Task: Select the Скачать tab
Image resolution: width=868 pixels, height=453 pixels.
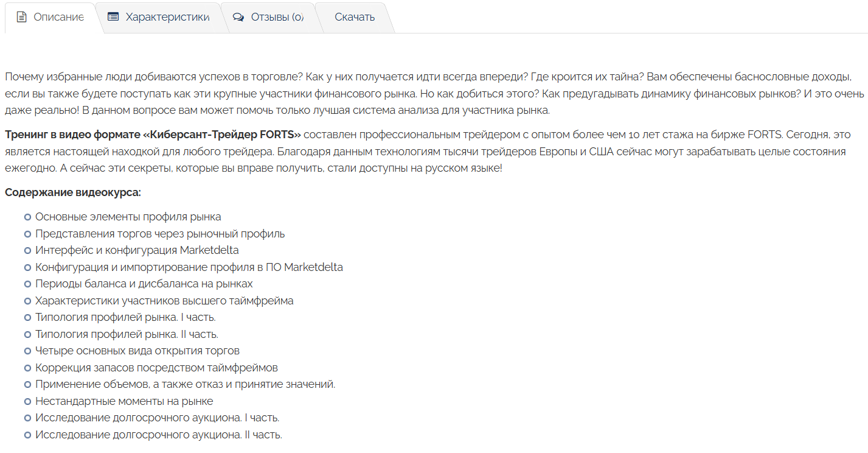Action: pyautogui.click(x=355, y=17)
